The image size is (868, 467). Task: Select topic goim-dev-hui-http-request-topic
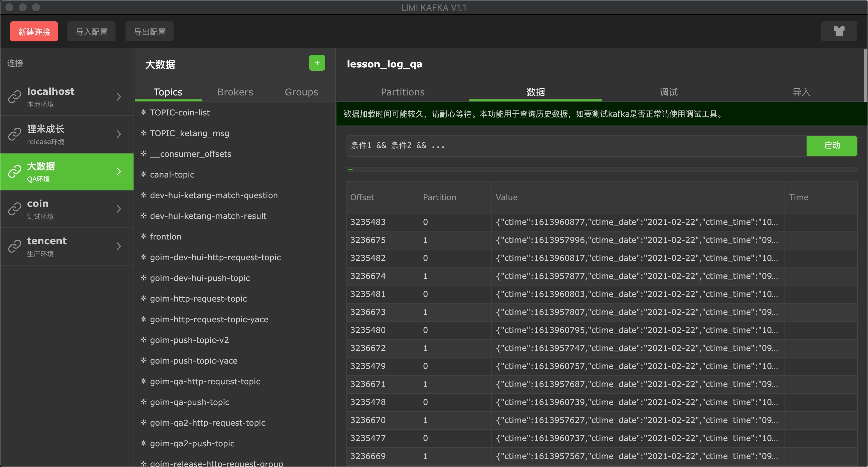click(215, 257)
